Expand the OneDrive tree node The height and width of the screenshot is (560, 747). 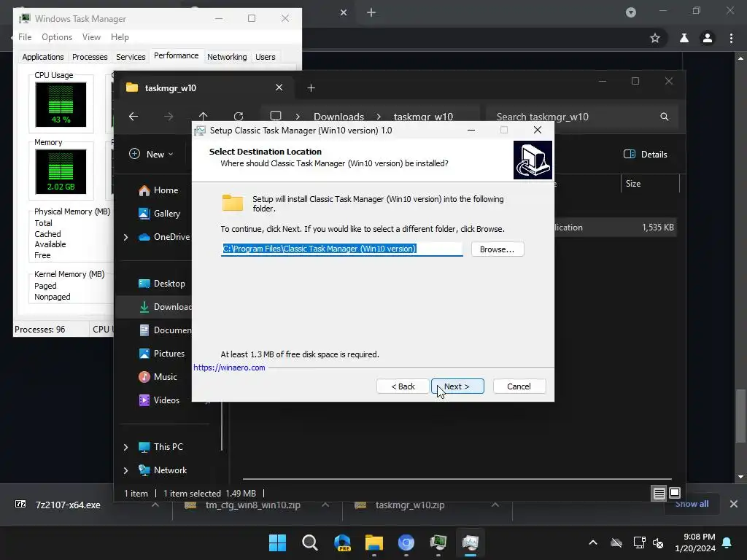pos(125,237)
